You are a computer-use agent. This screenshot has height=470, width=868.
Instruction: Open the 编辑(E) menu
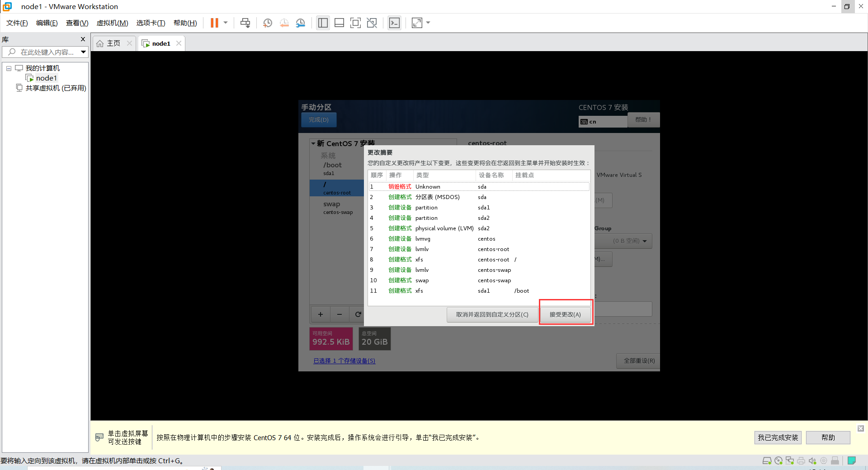(x=47, y=23)
